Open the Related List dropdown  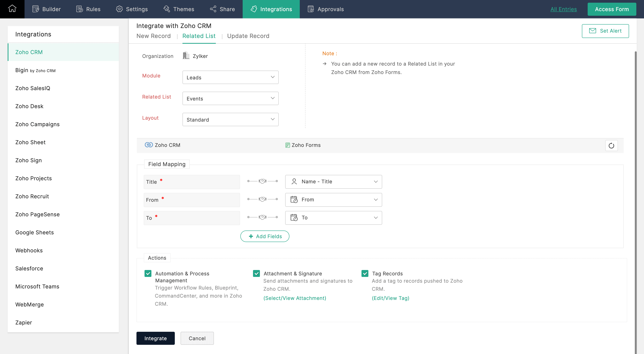230,98
